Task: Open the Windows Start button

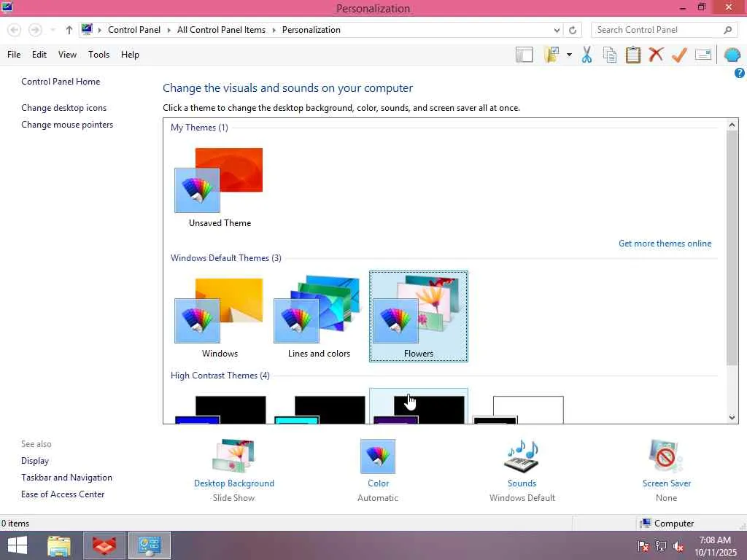Action: 18,545
